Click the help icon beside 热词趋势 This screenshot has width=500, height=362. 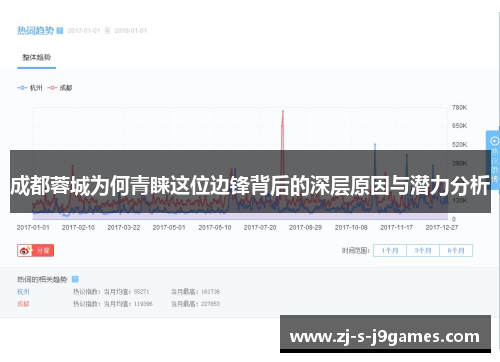coord(60,31)
